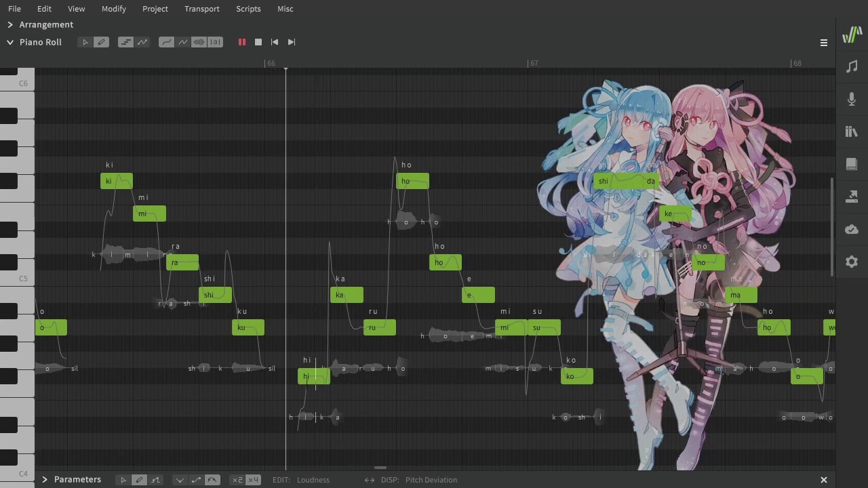Select the "ki" note
The width and height of the screenshot is (868, 488).
117,181
